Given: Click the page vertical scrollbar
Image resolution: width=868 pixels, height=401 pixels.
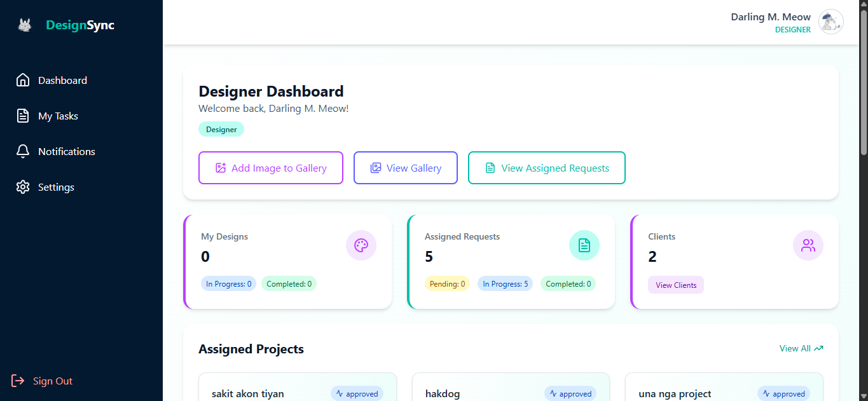Looking at the screenshot, I should [x=863, y=83].
